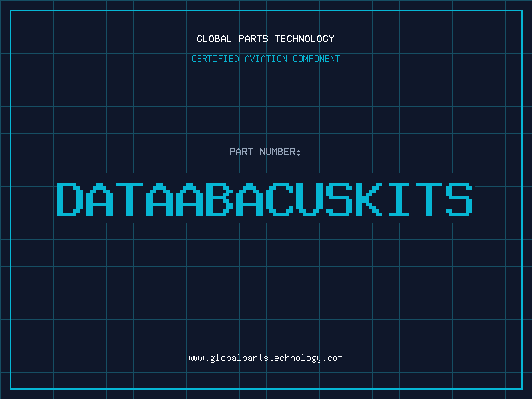Select the DATAABACUSKITS part number

264,199
